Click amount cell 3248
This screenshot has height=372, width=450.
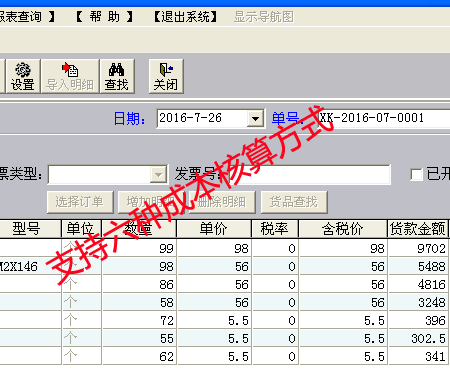pos(418,302)
